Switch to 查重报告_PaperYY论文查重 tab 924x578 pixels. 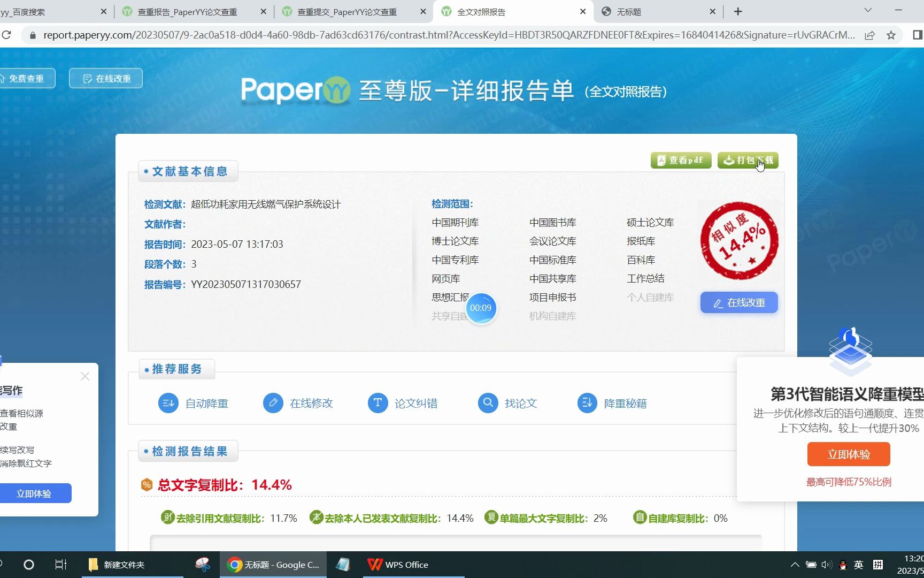(187, 12)
